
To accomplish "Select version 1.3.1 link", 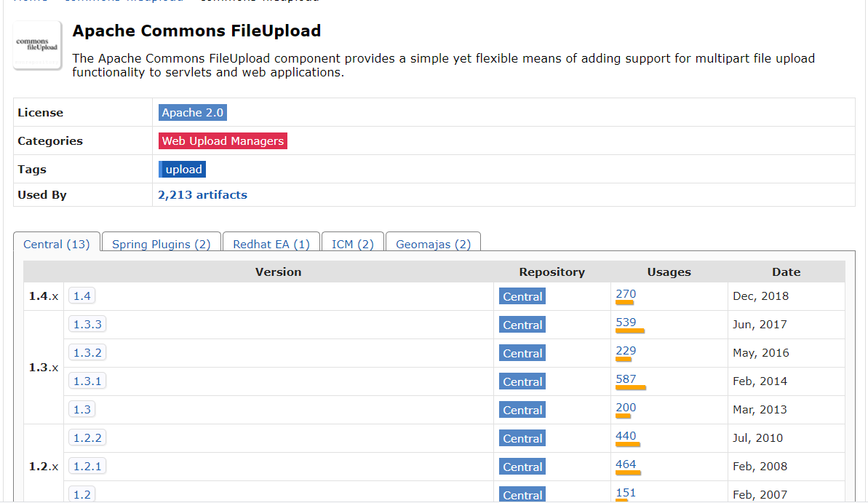I will [87, 381].
